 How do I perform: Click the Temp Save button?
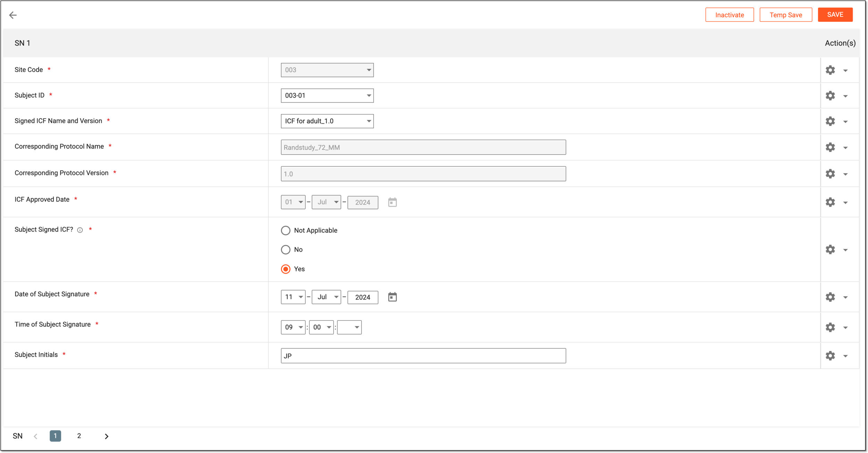point(786,15)
